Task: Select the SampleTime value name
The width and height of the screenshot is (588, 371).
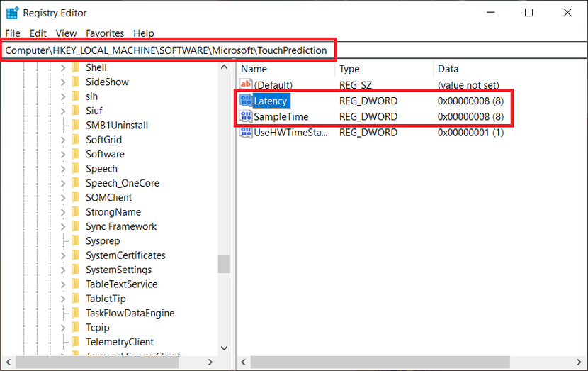Action: point(281,116)
